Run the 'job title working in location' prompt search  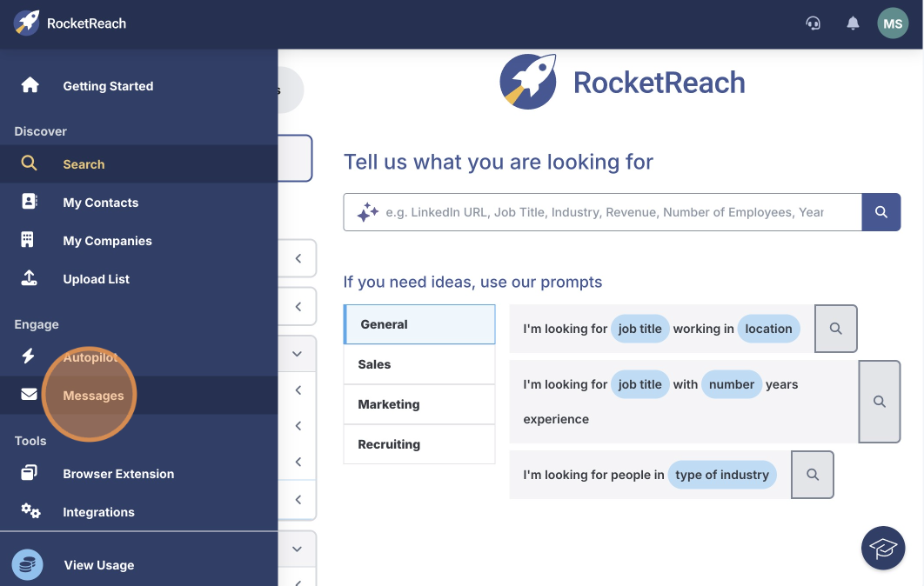(835, 329)
